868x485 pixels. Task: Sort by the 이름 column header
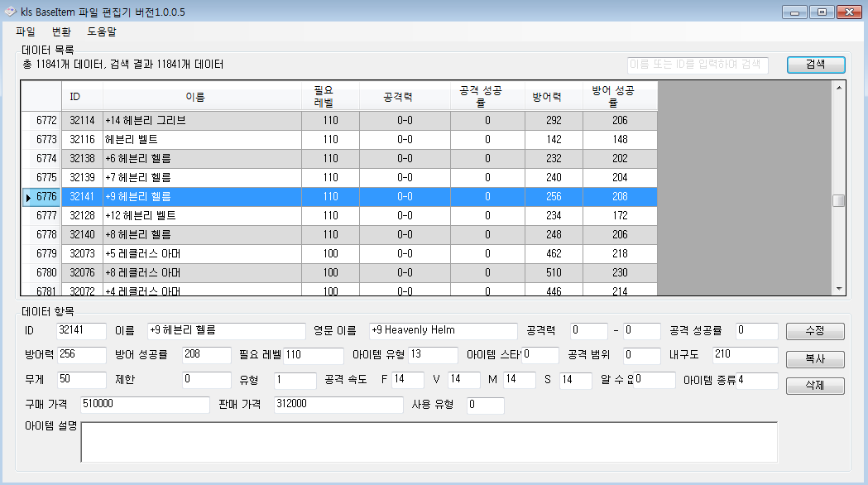click(x=202, y=97)
